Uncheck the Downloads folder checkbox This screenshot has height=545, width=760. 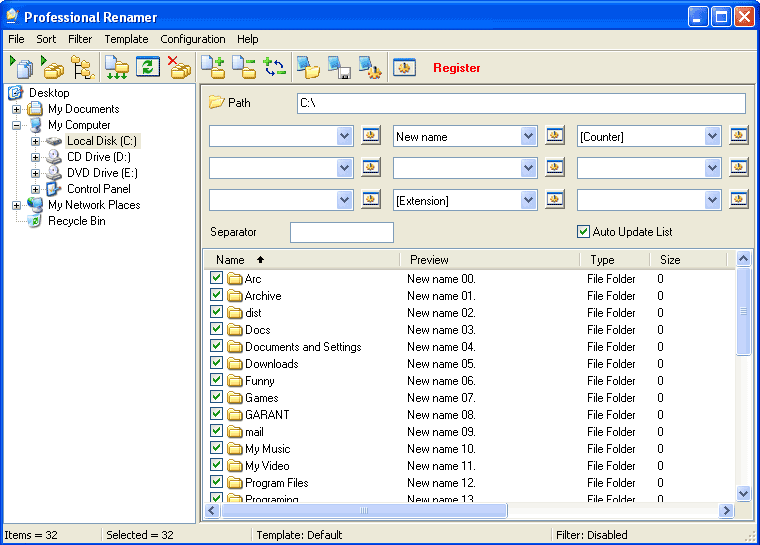[216, 363]
